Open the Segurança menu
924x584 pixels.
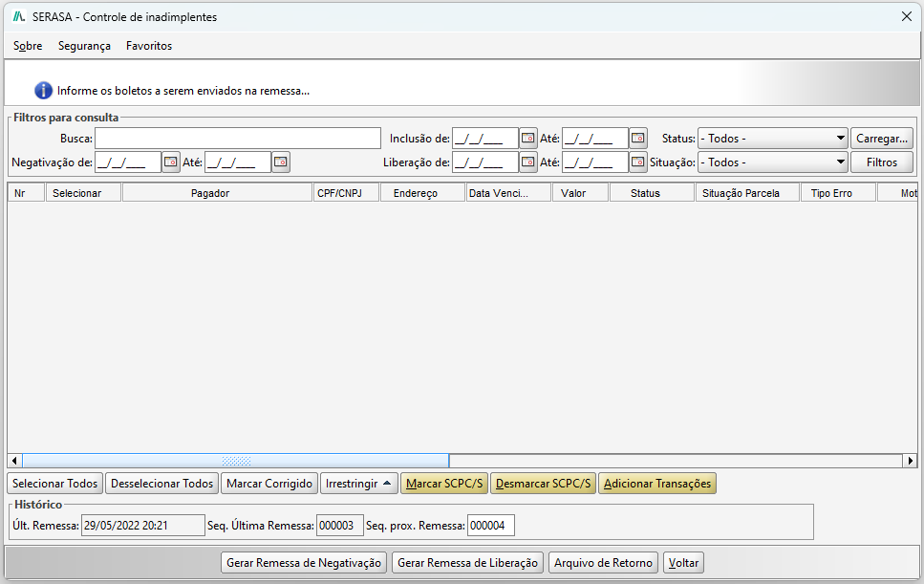tap(84, 46)
